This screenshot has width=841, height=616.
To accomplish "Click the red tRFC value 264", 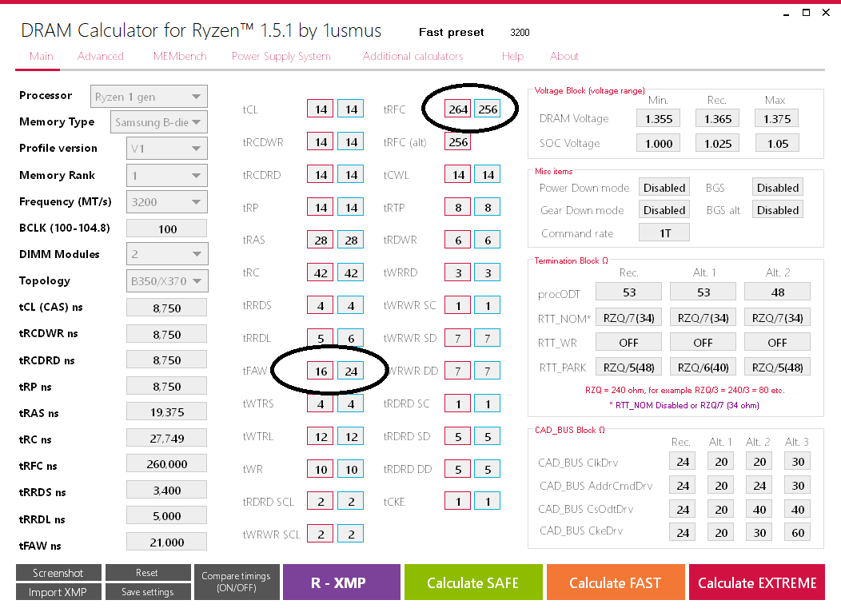I will pos(457,109).
